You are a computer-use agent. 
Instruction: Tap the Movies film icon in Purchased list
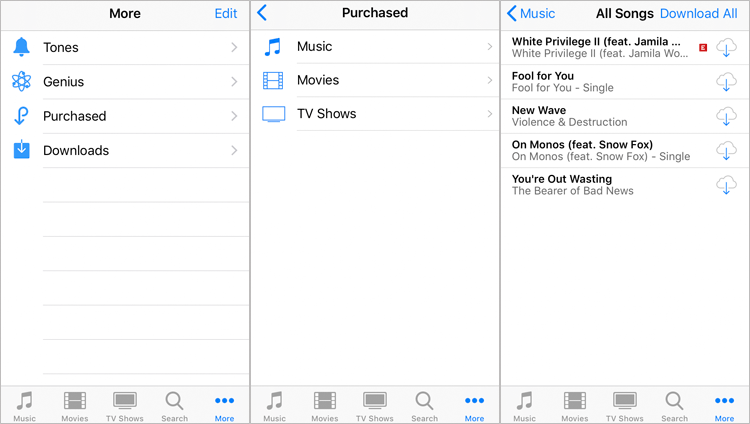click(273, 80)
